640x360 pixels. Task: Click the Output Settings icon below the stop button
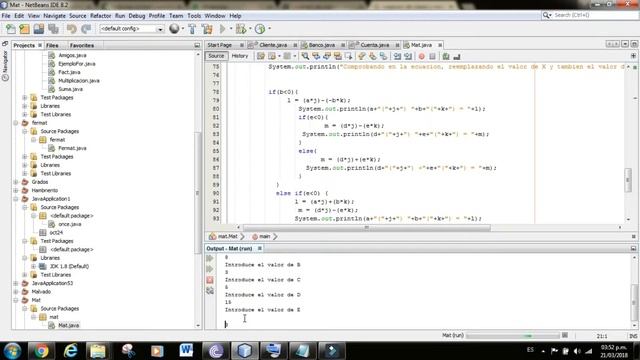click(210, 291)
